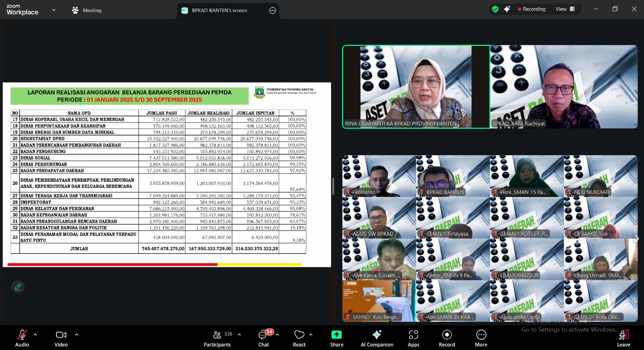The height and width of the screenshot is (350, 644).
Task: Open the View layout menu
Action: click(x=565, y=9)
